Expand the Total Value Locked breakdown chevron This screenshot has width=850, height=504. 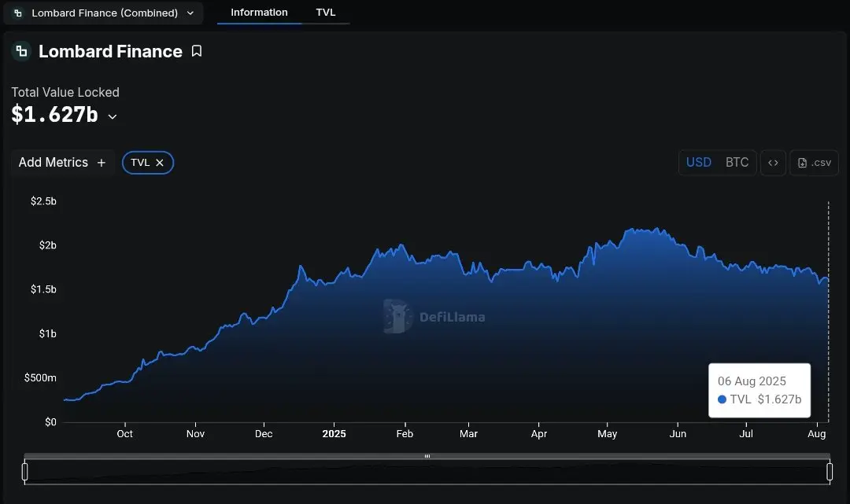click(113, 116)
